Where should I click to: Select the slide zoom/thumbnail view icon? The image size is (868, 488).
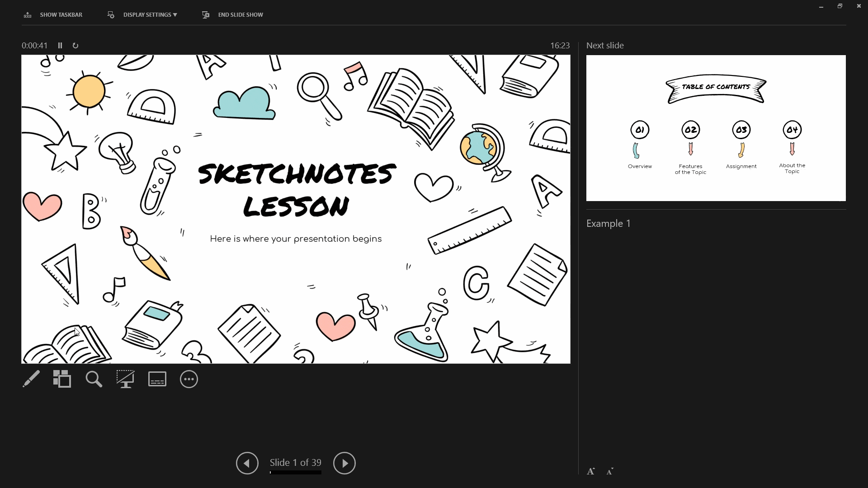[x=62, y=379]
